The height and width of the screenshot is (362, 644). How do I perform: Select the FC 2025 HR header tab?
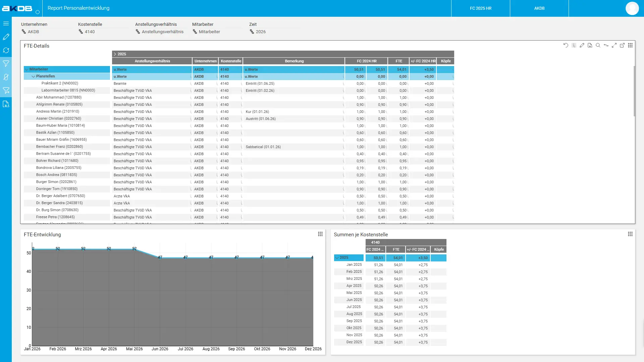(480, 8)
